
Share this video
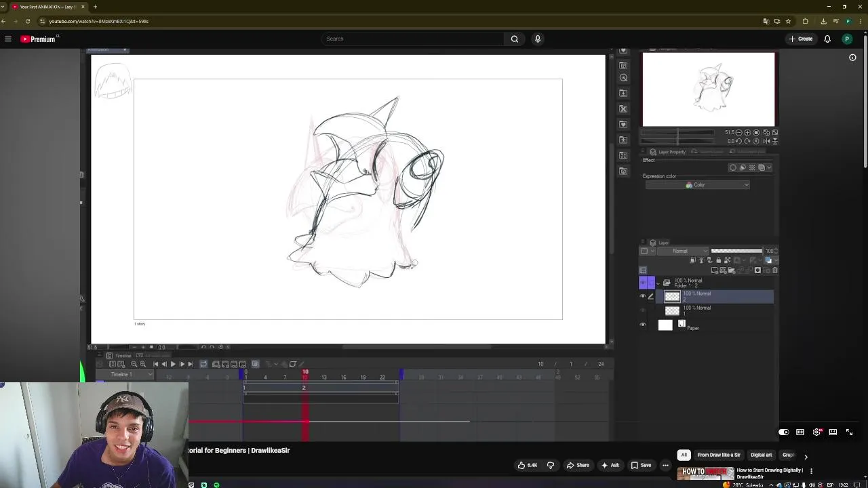tap(578, 465)
